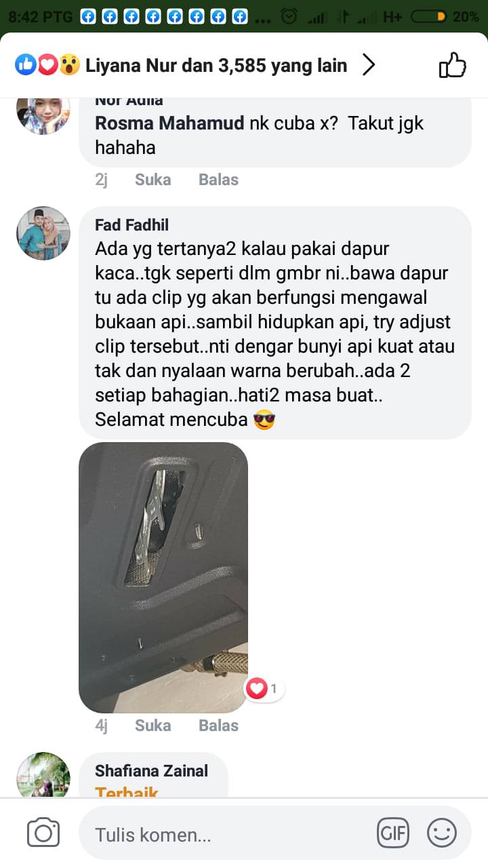488x868 pixels.
Task: Open the GIF picker icon
Action: point(393,833)
